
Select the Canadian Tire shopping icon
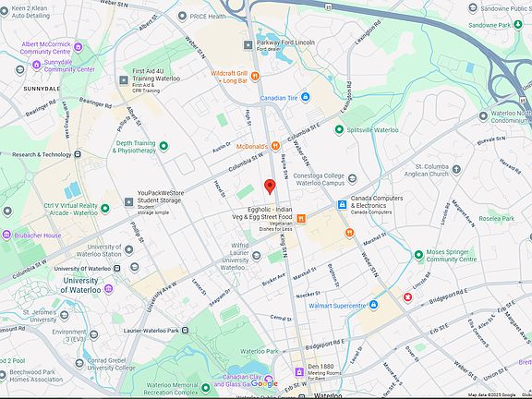click(x=305, y=97)
